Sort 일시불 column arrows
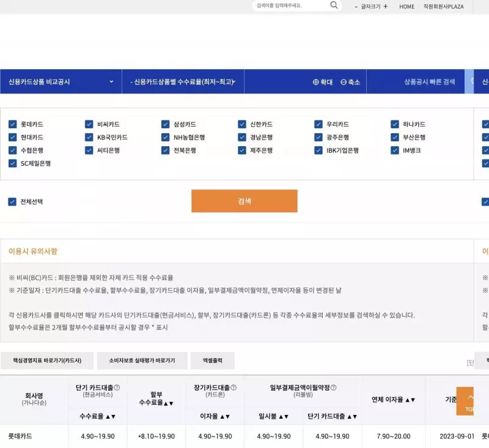The width and height of the screenshot is (489, 448). pos(284,416)
